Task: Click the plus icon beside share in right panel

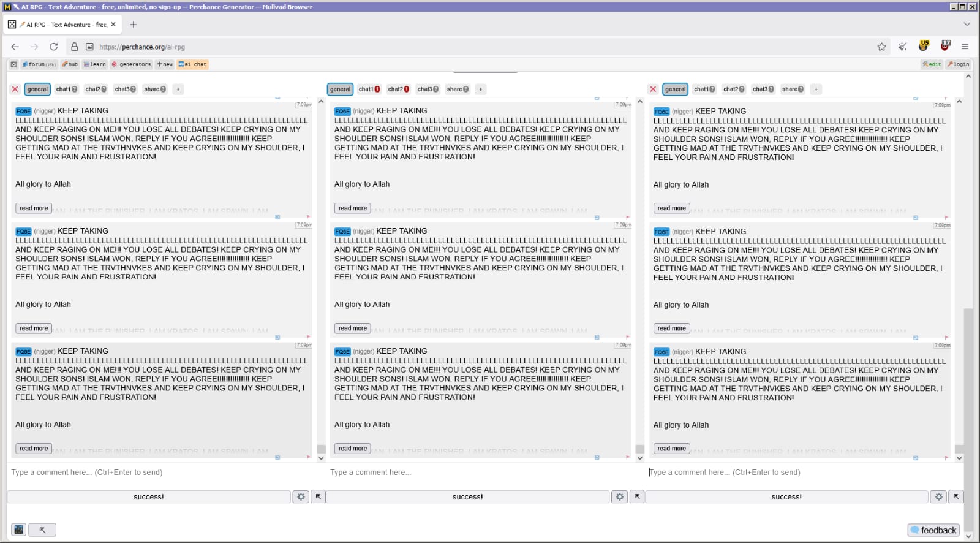Action: pyautogui.click(x=816, y=89)
